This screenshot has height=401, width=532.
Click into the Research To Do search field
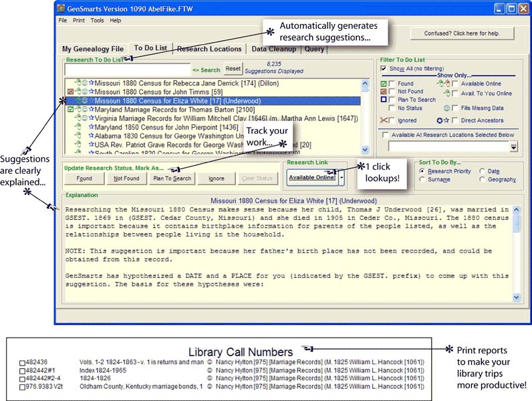[127, 69]
